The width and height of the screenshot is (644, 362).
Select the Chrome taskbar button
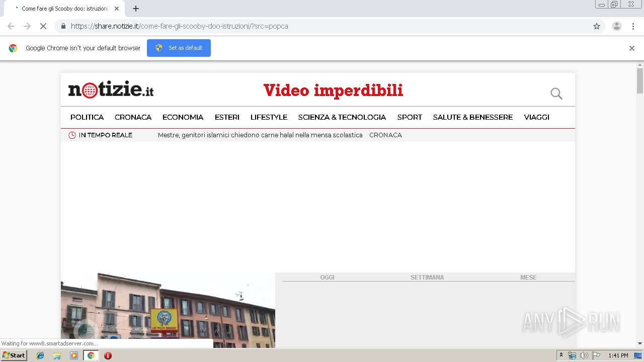tap(91, 355)
